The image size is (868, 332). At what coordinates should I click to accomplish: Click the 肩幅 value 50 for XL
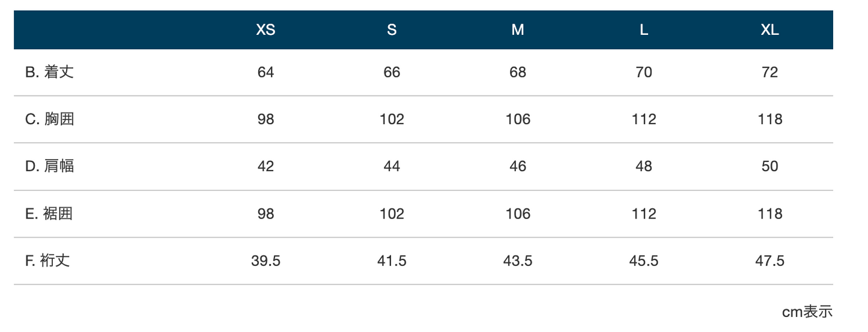click(x=769, y=166)
